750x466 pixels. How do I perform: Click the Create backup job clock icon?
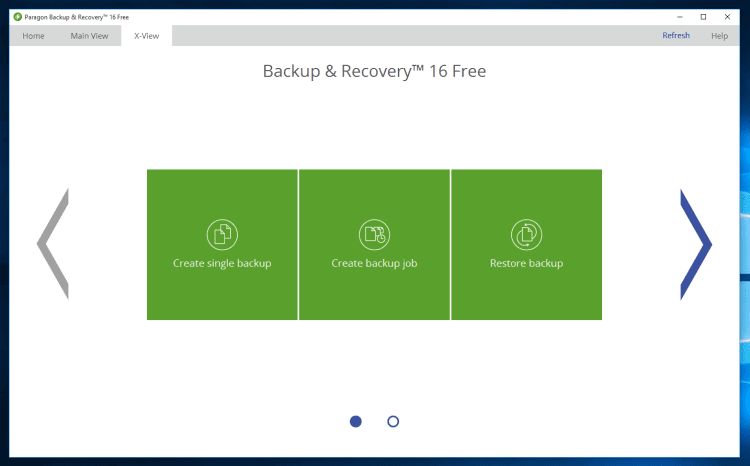click(374, 235)
